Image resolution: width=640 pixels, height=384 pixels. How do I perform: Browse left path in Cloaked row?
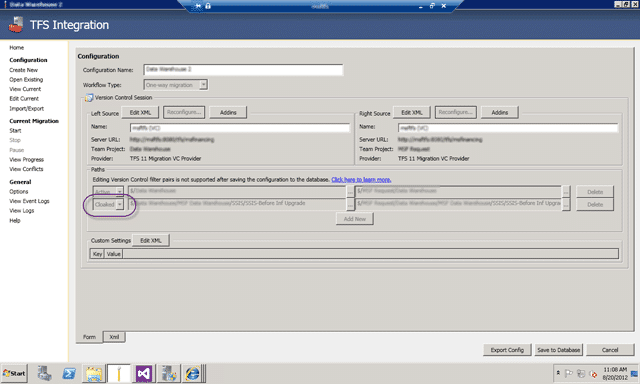[350, 204]
